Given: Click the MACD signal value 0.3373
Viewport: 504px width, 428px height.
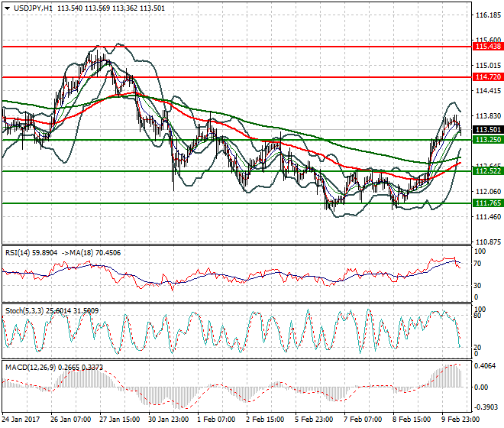Looking at the screenshot, I should pos(92,367).
